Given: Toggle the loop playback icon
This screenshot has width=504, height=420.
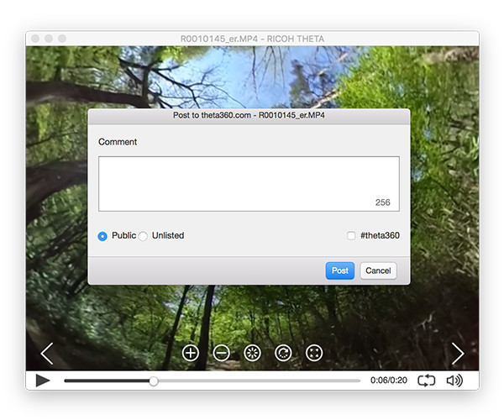Looking at the screenshot, I should (426, 381).
